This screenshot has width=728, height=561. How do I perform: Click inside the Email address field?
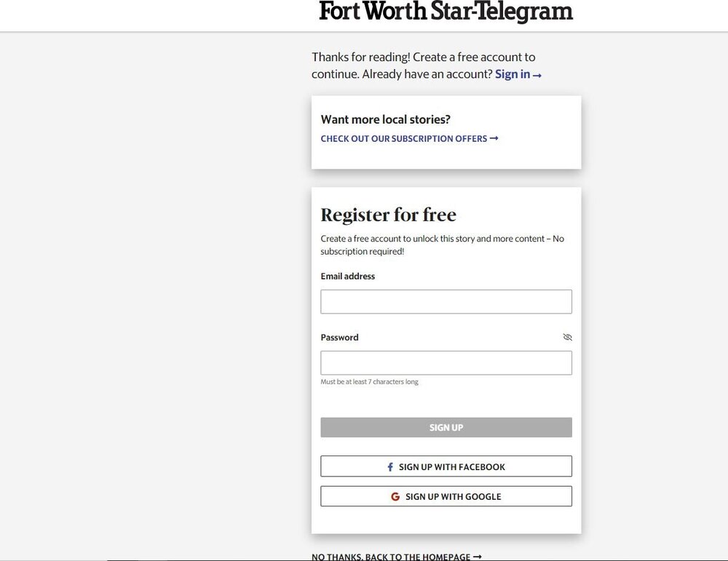[446, 301]
